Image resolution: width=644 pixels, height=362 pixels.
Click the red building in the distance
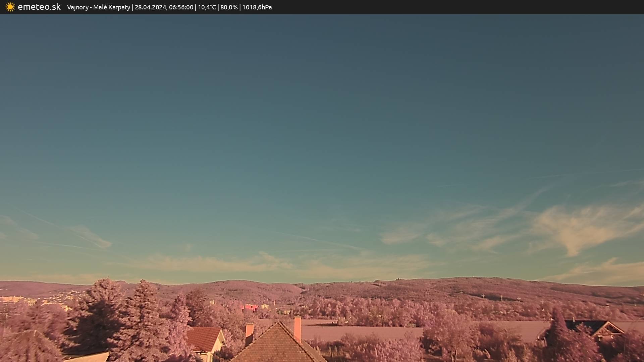(x=250, y=307)
